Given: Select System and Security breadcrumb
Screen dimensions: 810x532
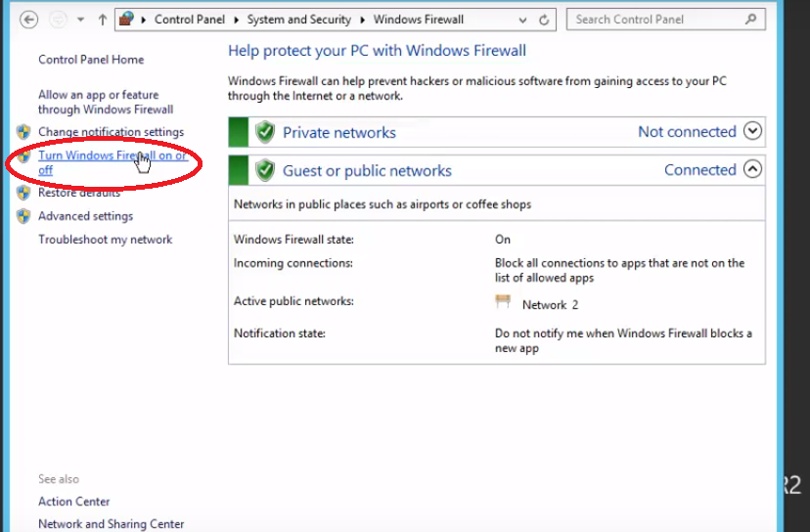Looking at the screenshot, I should pos(298,20).
